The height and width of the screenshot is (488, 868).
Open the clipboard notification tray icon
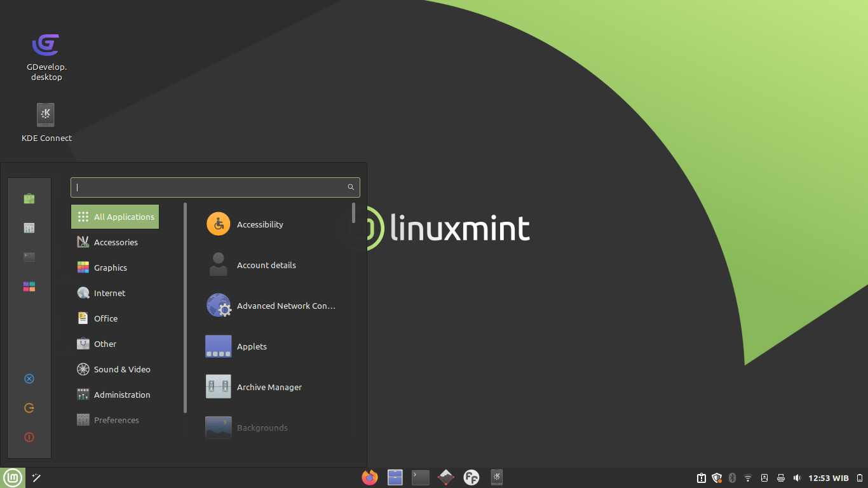[x=701, y=478]
